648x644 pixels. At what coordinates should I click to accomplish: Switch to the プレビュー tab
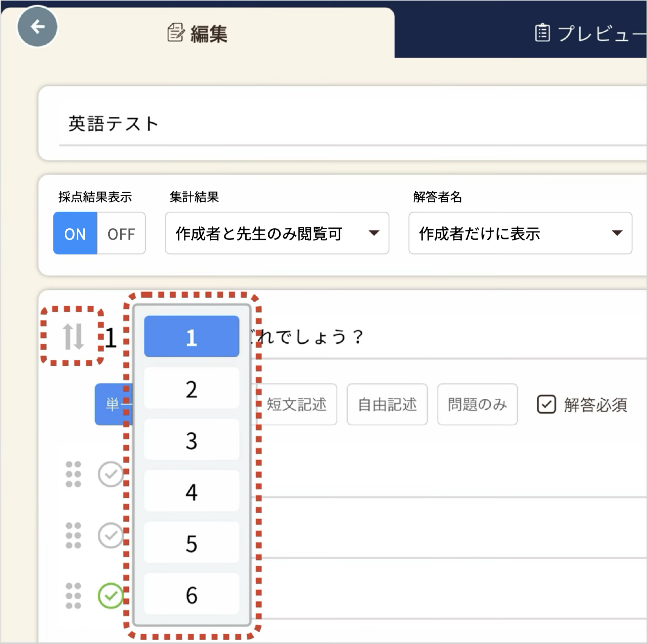tap(590, 34)
